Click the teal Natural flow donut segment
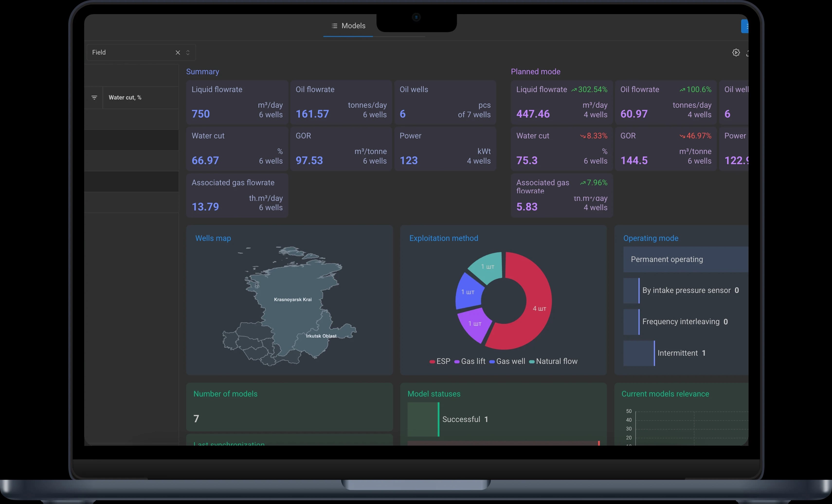The image size is (832, 504). 487,267
